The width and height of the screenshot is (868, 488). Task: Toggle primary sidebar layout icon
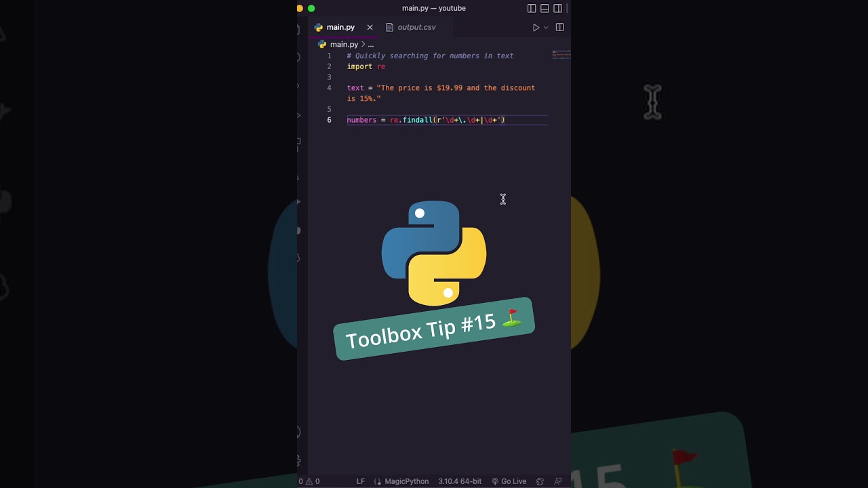(x=532, y=9)
